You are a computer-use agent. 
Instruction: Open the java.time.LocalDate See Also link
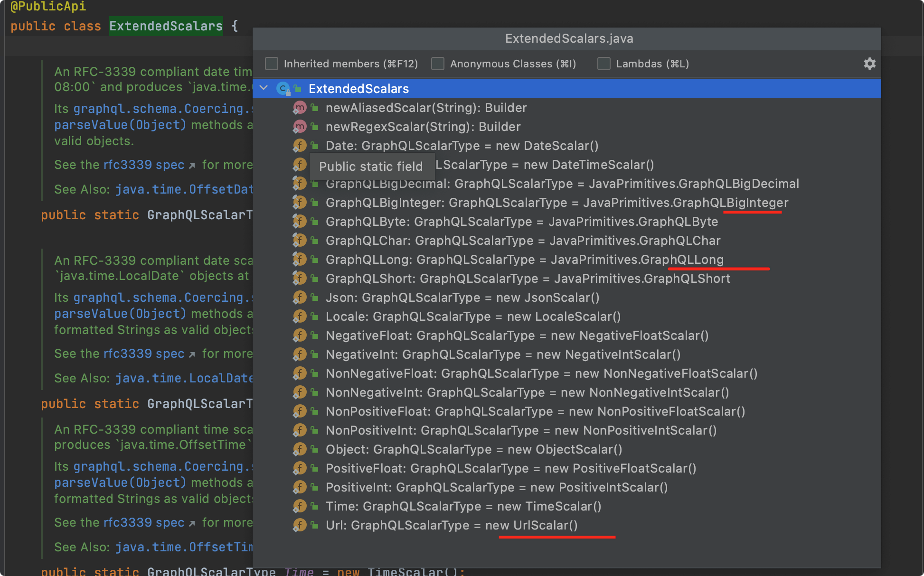(x=184, y=378)
